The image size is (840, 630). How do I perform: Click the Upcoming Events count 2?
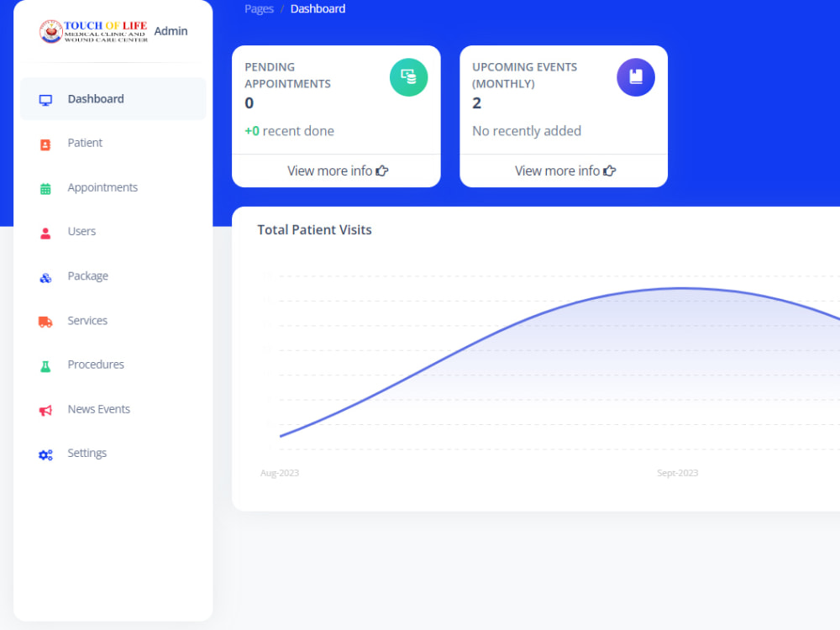pyautogui.click(x=477, y=103)
